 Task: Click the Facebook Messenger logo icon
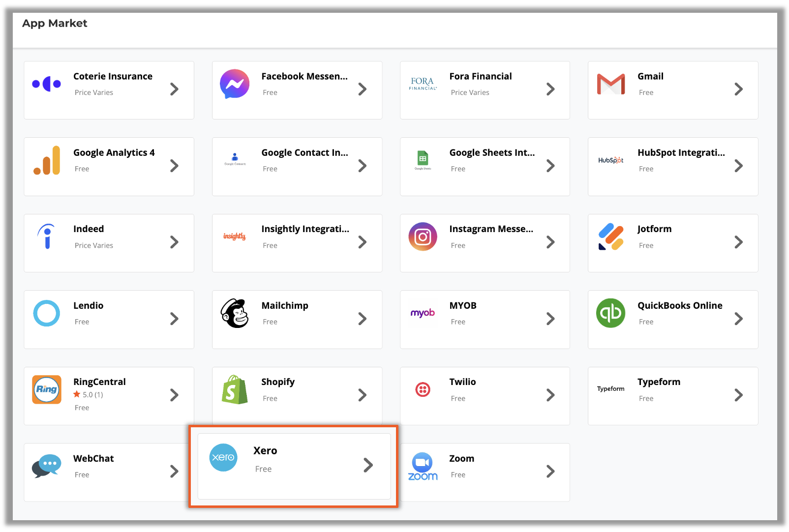tap(235, 84)
